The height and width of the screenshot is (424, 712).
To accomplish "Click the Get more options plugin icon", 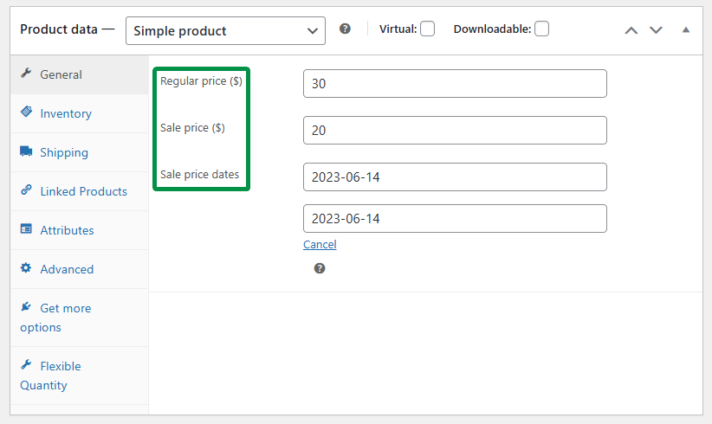I will tap(26, 307).
